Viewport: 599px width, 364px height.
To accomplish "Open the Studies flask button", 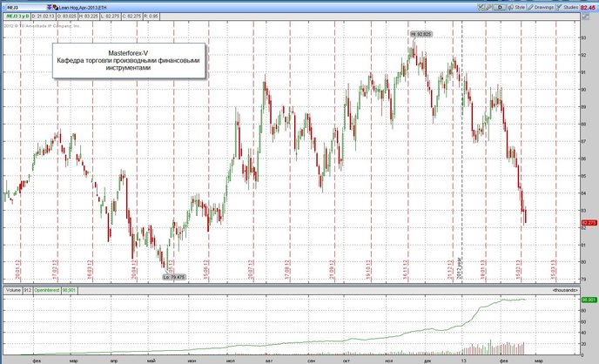I will tap(567, 7).
